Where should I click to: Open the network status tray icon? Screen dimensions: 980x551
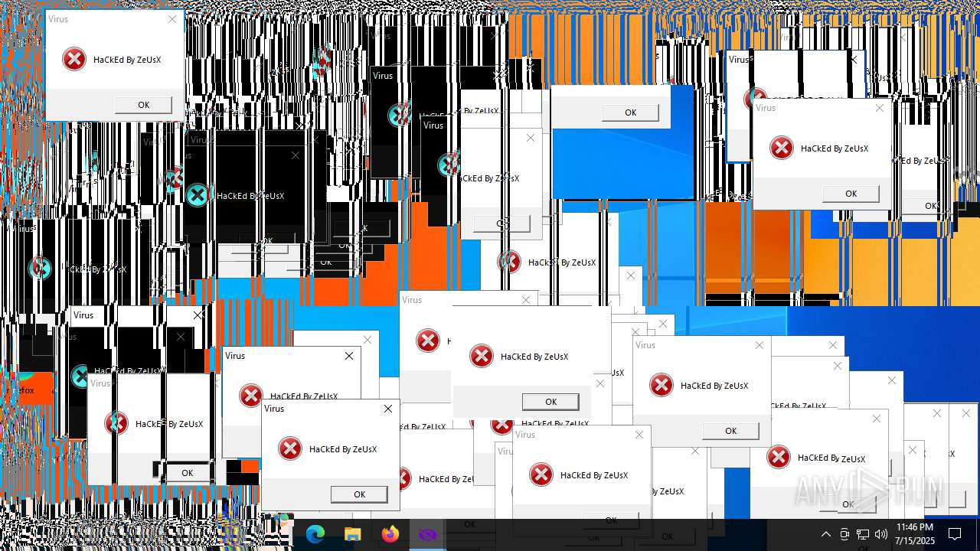point(863,534)
